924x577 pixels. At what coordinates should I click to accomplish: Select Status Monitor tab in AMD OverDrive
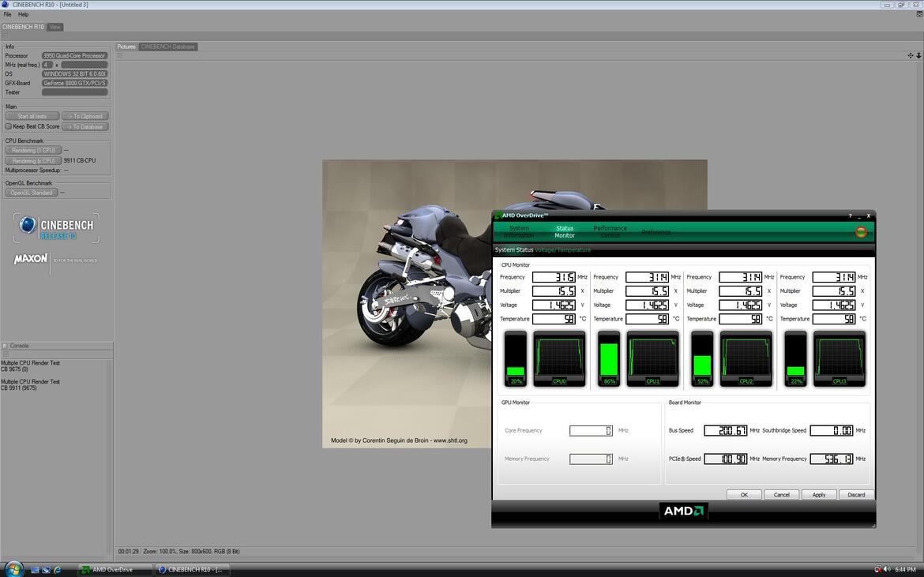click(x=565, y=232)
